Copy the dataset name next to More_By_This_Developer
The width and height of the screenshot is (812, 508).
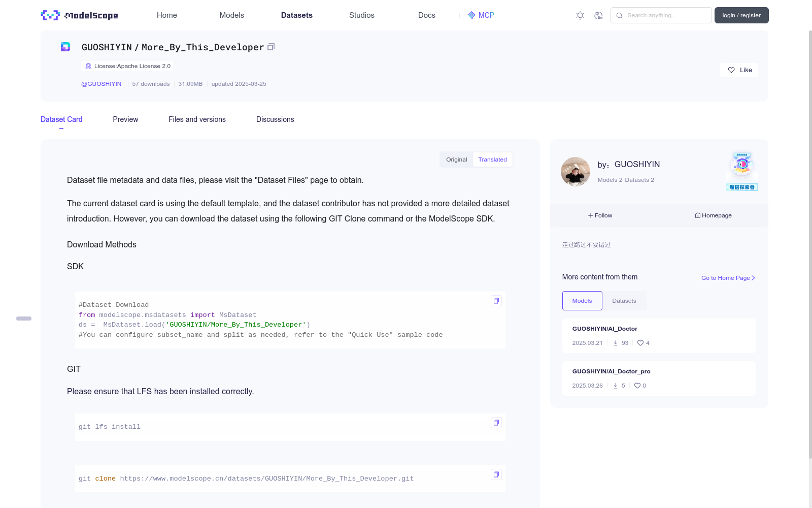271,47
